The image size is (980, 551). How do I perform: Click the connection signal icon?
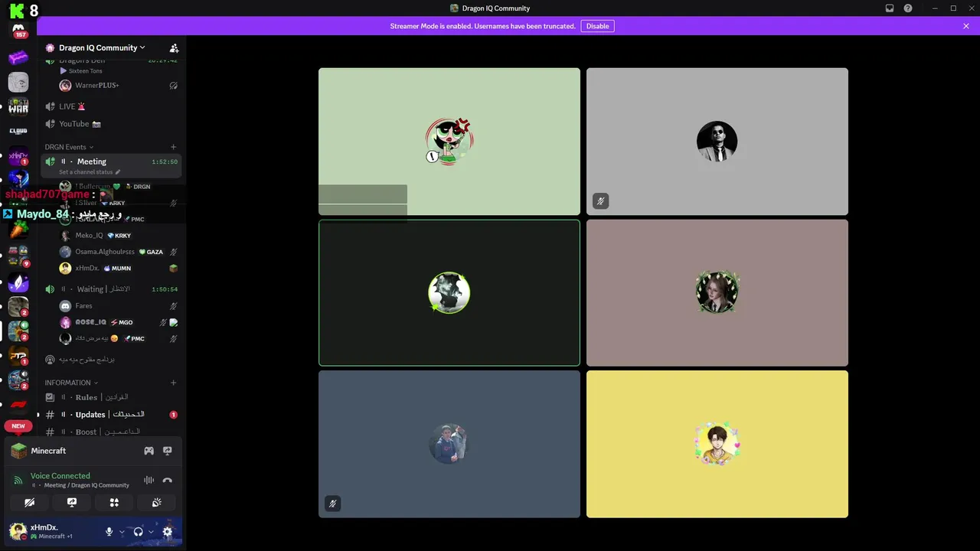pos(18,481)
